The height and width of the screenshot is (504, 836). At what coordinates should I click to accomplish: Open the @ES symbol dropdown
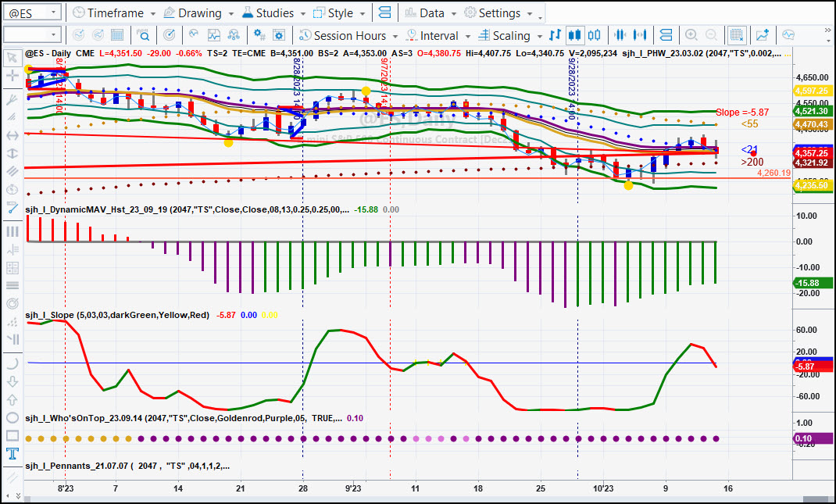point(53,13)
